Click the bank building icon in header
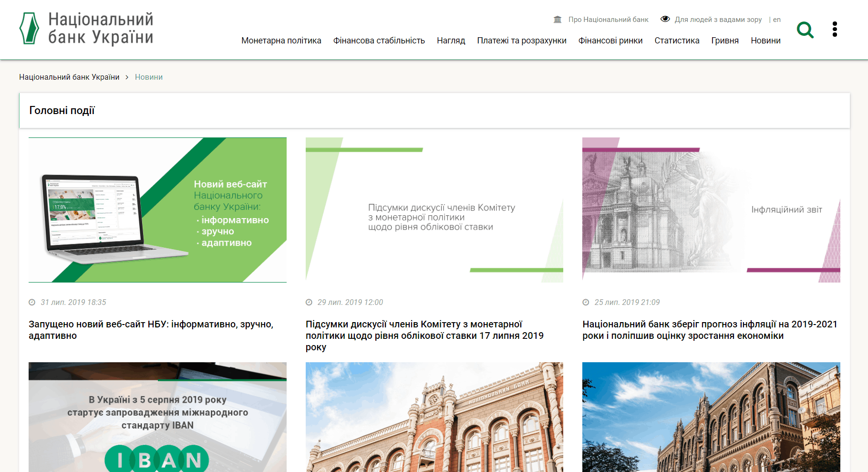 coord(558,20)
